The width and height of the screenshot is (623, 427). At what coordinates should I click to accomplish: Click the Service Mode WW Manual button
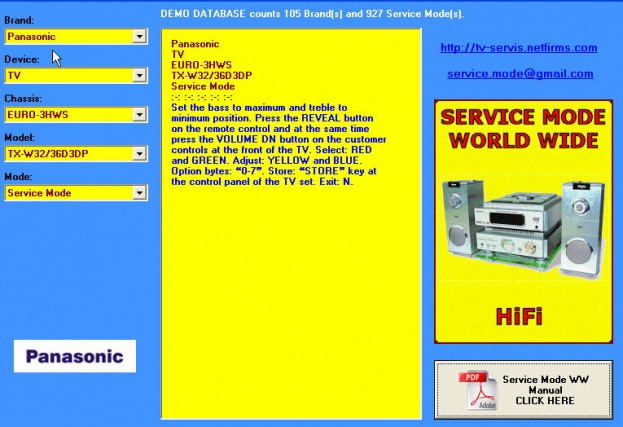click(523, 390)
